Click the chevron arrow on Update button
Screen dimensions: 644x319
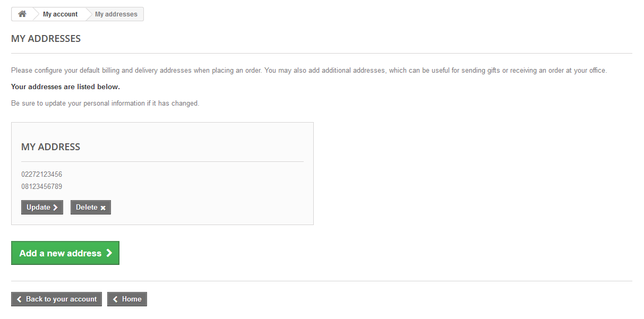pyautogui.click(x=55, y=208)
